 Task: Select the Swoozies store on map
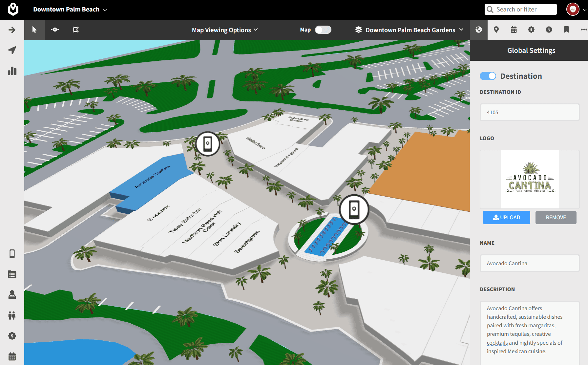click(158, 213)
